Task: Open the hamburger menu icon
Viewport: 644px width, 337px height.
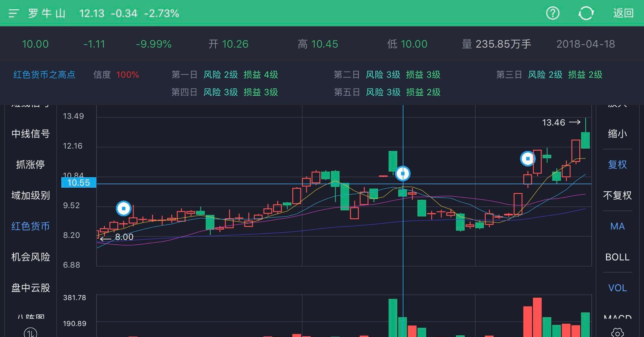Action: [x=14, y=13]
